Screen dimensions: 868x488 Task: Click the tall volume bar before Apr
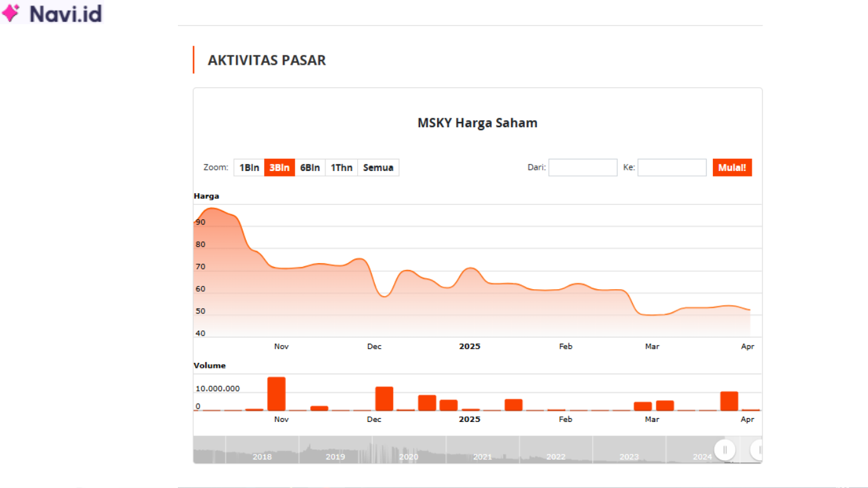(x=729, y=401)
